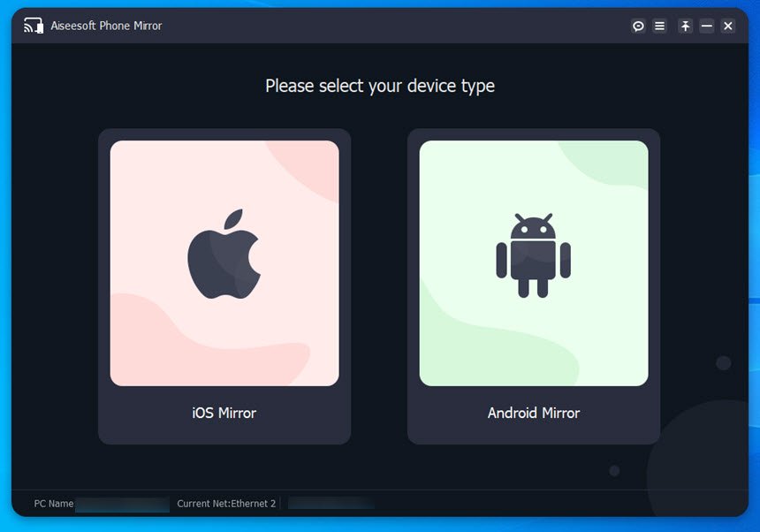
Task: Click the Android Mirror label
Action: coord(534,413)
